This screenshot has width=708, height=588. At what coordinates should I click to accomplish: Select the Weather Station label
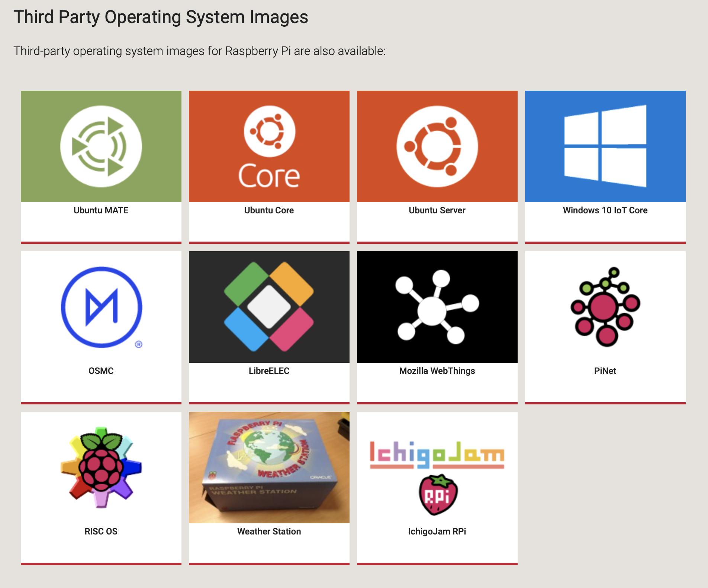[269, 532]
